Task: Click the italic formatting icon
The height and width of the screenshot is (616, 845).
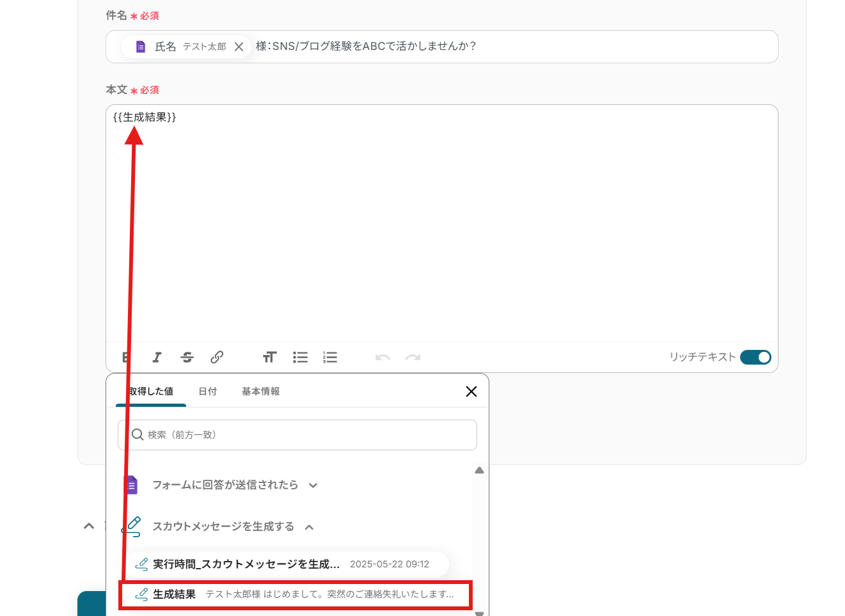Action: (157, 358)
